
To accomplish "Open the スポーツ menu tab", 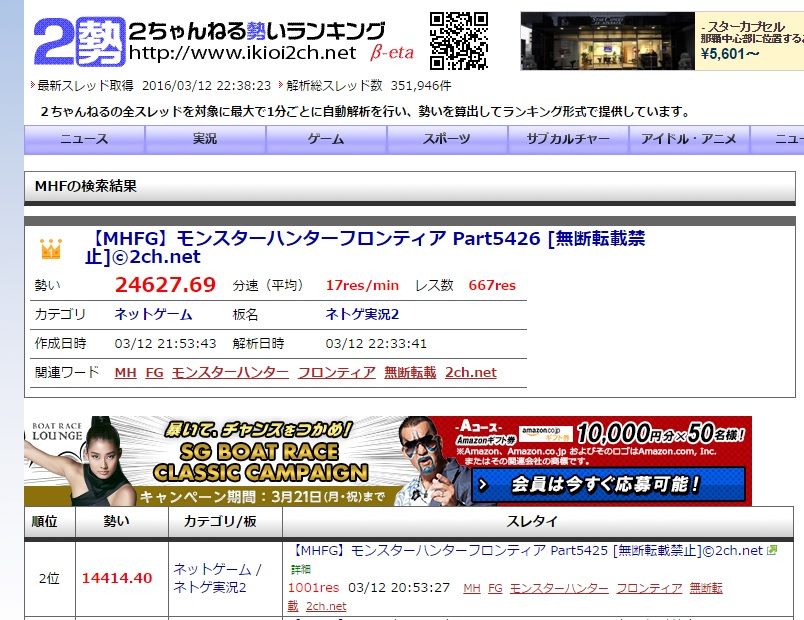I will pyautogui.click(x=447, y=139).
